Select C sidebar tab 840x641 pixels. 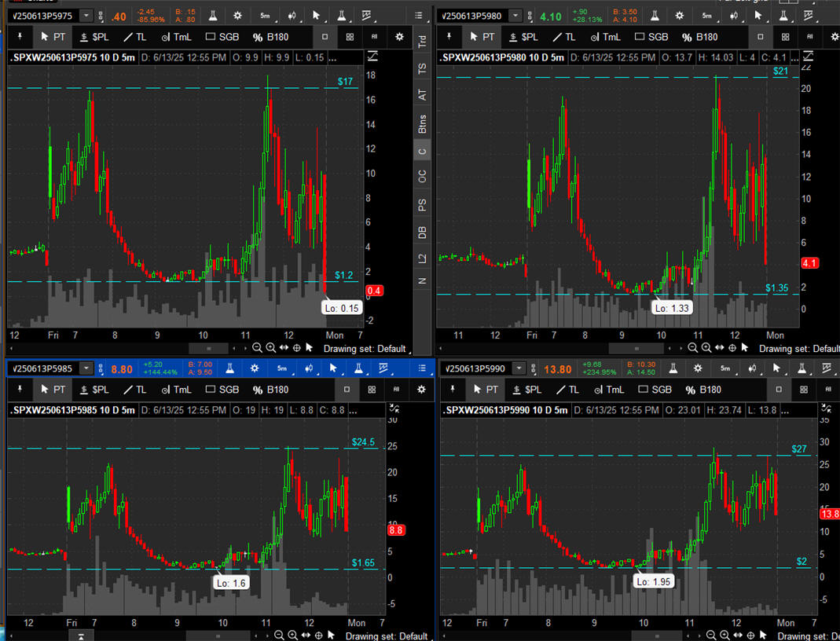(x=422, y=151)
